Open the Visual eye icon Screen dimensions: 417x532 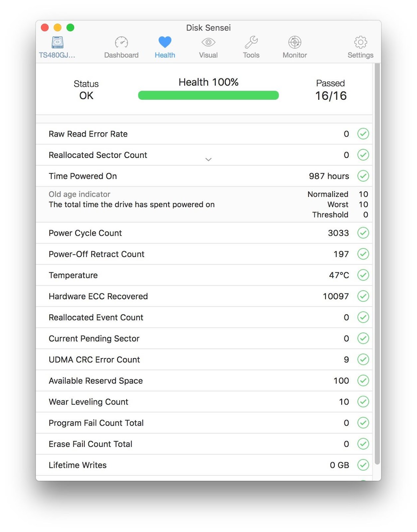coord(208,42)
